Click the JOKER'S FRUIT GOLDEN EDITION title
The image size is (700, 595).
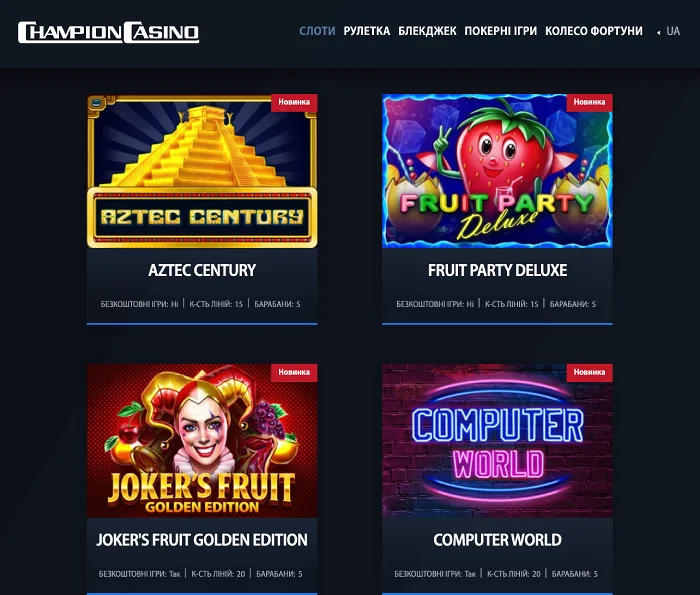click(x=202, y=540)
